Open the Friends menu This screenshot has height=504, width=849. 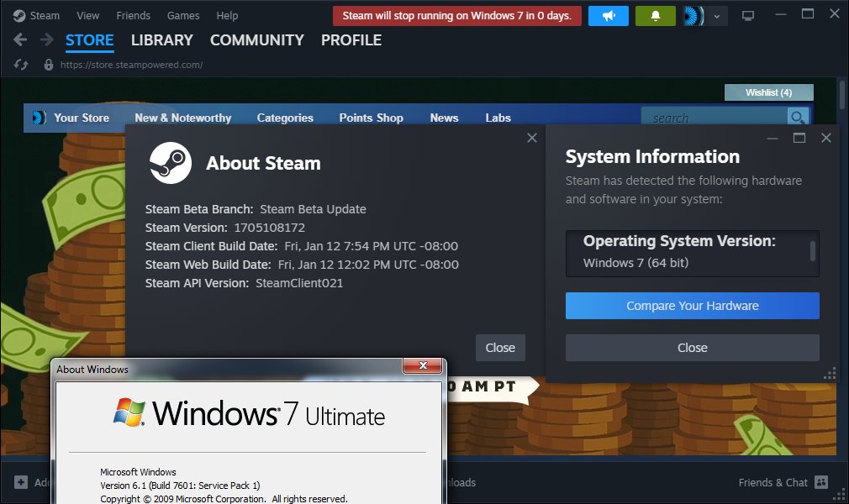pyautogui.click(x=133, y=16)
